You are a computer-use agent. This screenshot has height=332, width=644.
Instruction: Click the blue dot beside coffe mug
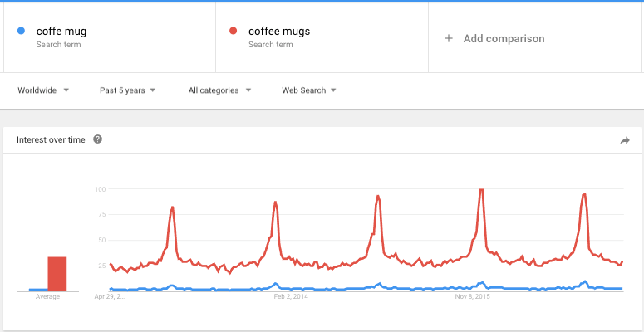tap(21, 31)
